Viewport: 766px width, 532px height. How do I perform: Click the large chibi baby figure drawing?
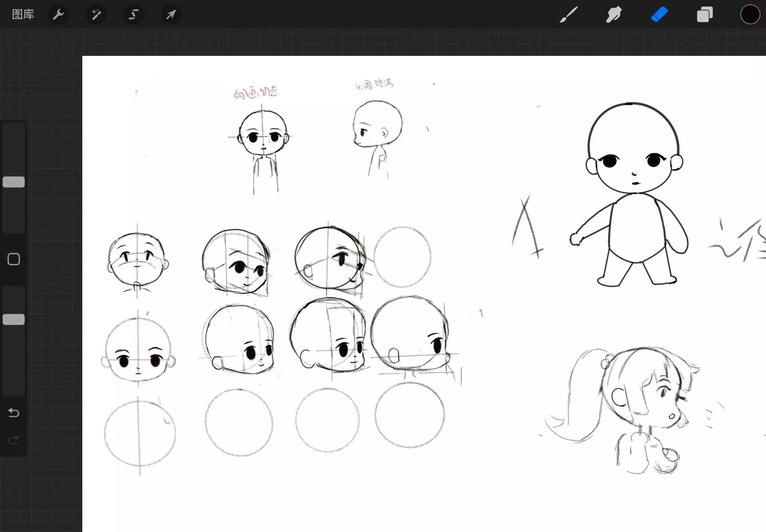tap(630, 194)
